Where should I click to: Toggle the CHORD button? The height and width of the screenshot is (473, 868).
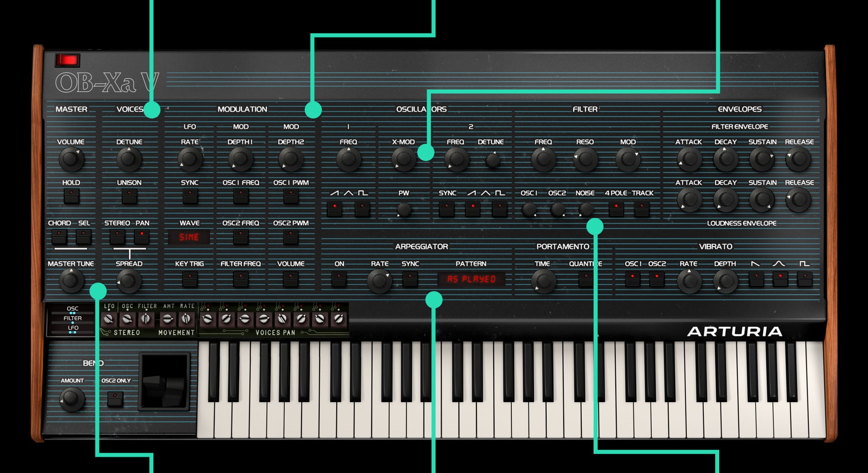point(59,236)
